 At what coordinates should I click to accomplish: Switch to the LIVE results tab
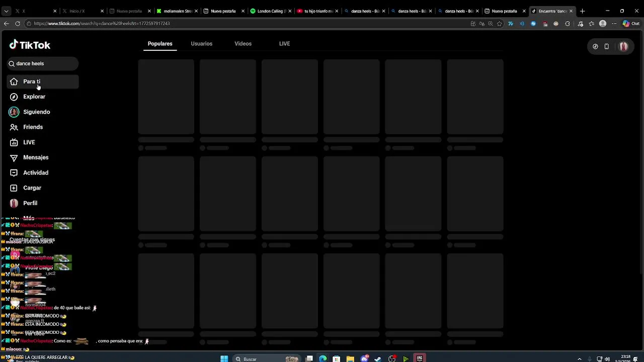coord(284,44)
